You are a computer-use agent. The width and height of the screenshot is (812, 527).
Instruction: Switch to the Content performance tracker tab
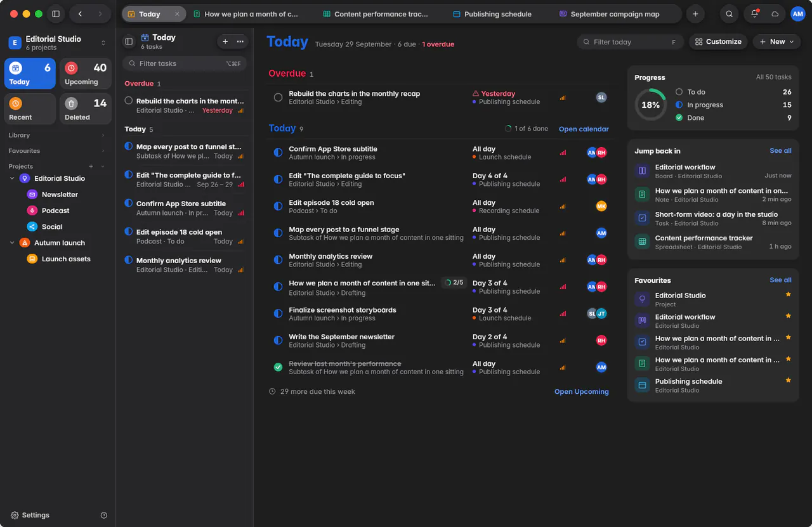click(375, 14)
